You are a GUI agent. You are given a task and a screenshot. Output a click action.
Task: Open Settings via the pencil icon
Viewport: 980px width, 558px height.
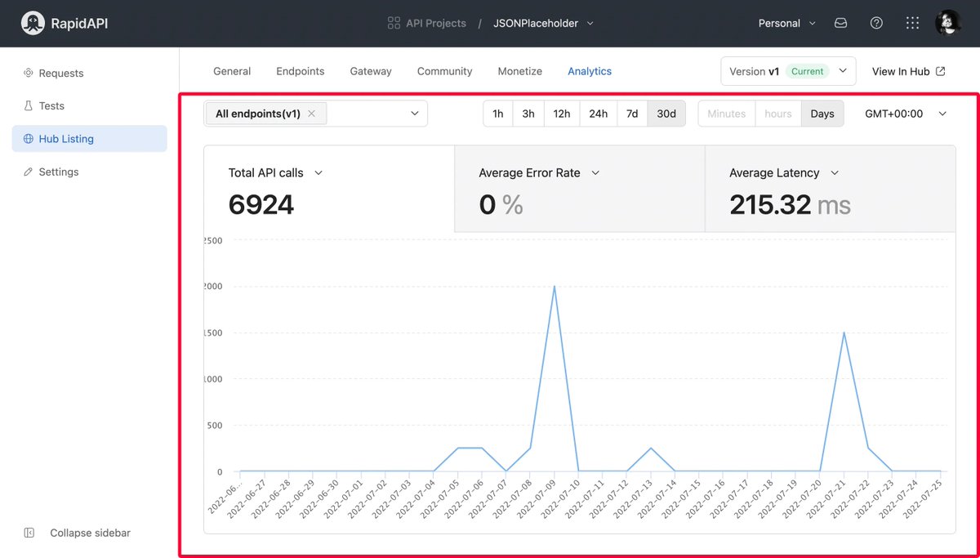[x=29, y=172]
